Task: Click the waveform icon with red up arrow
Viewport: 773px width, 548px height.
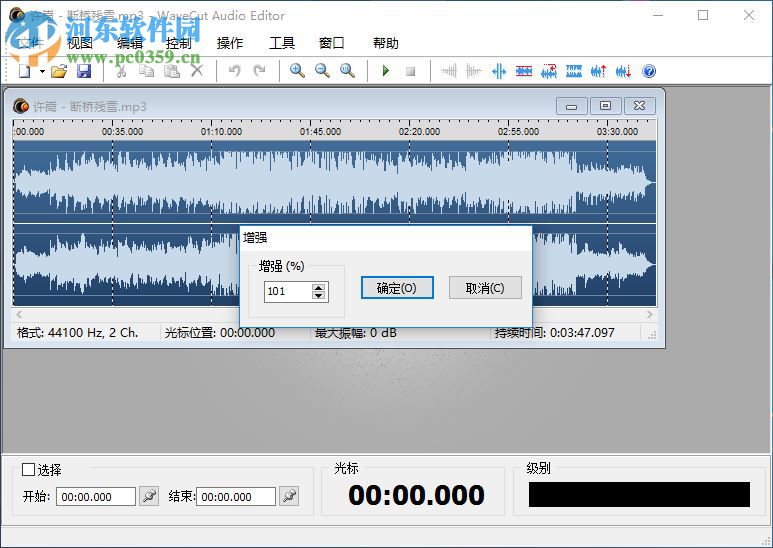Action: pos(599,71)
